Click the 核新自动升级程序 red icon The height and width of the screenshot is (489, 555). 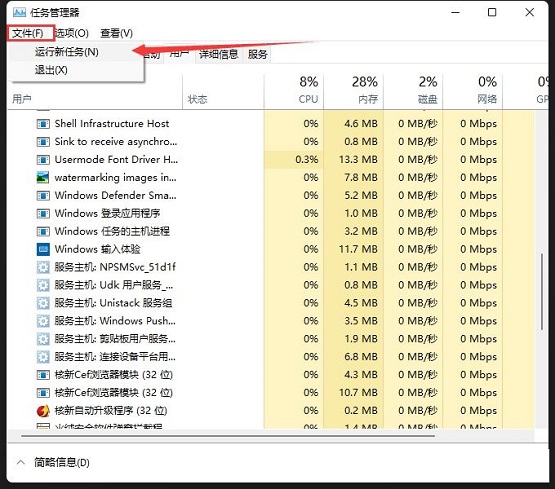point(43,411)
